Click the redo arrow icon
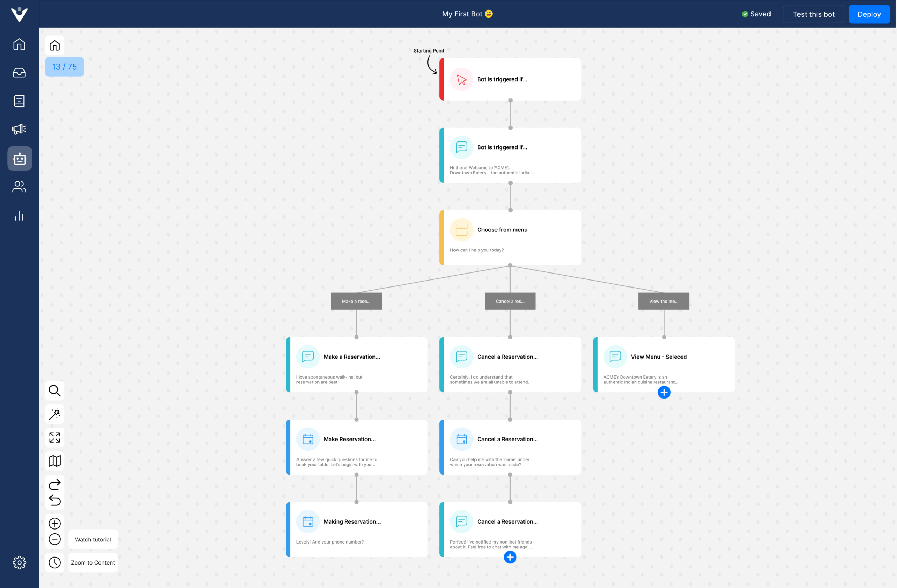Viewport: 897px width, 588px height. tap(55, 484)
